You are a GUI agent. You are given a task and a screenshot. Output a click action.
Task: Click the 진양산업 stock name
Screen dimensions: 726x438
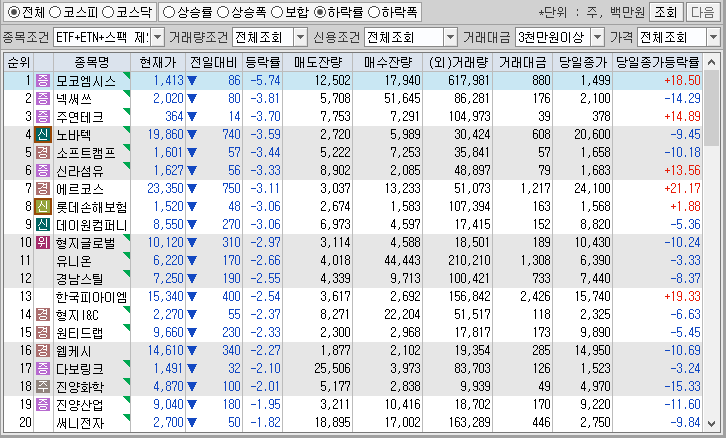[x=80, y=405]
